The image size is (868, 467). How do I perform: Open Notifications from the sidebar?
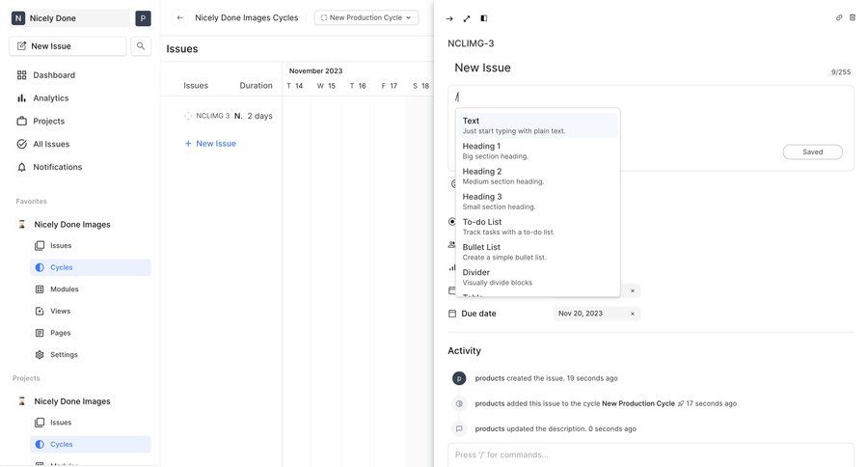point(57,167)
